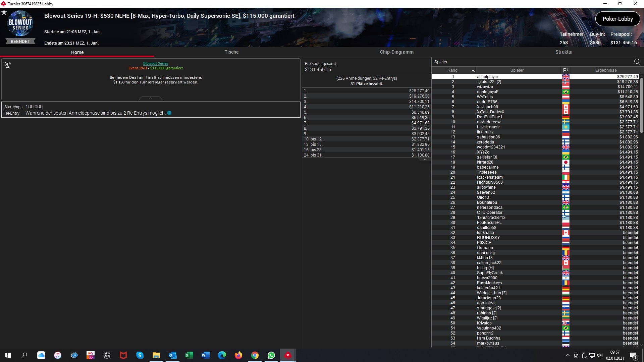Toggle Rang column sort arrow
This screenshot has height=362, width=644.
pos(473,71)
